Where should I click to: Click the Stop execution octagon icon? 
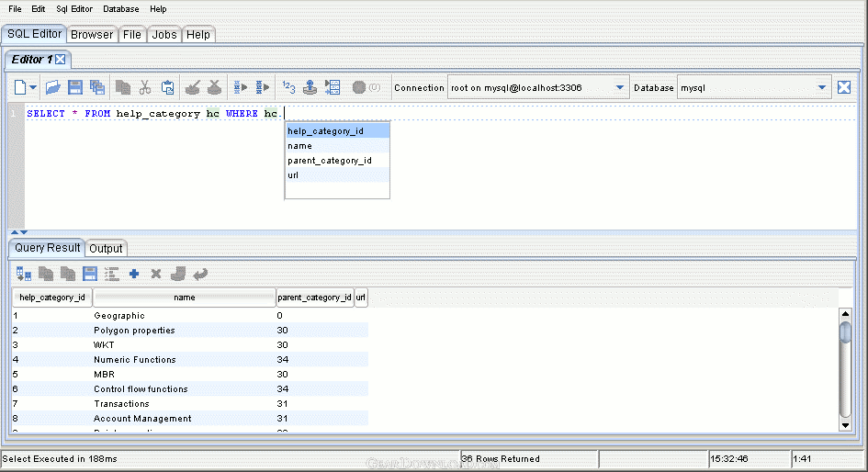(359, 87)
